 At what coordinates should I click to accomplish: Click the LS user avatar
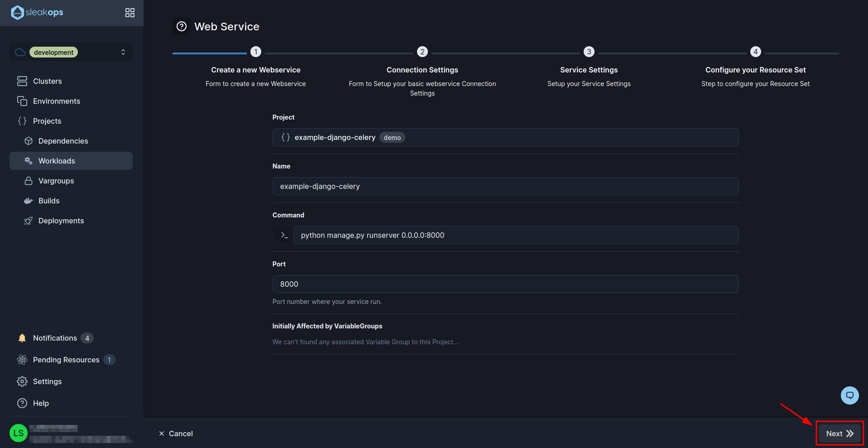(x=19, y=433)
